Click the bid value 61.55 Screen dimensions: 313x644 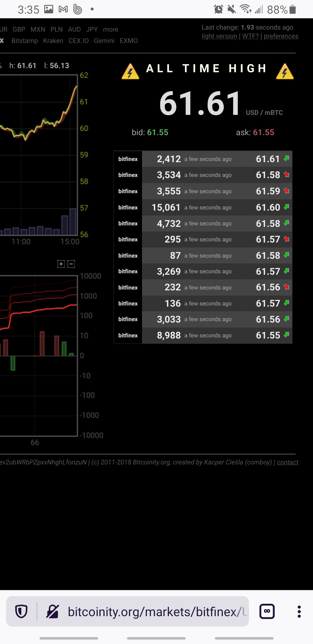[158, 133]
